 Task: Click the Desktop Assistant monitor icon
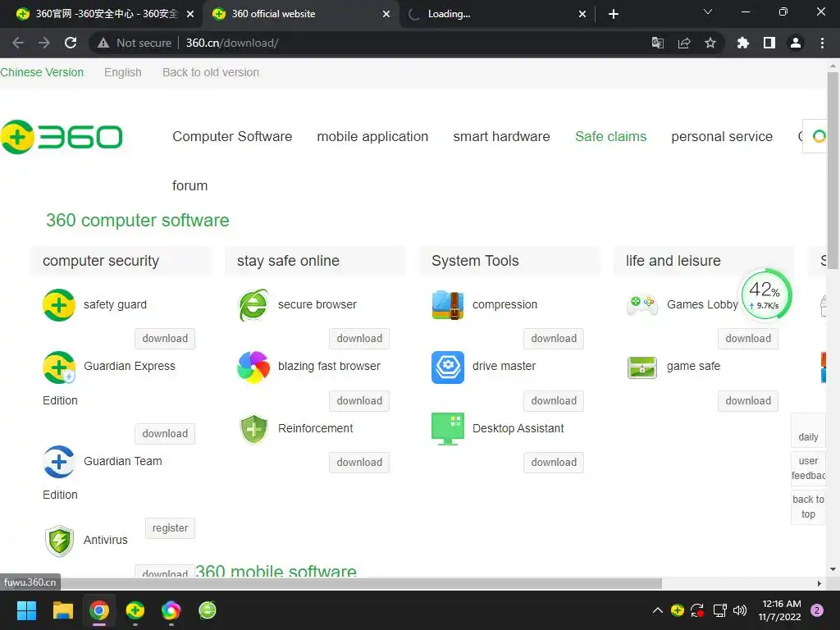[x=448, y=428]
